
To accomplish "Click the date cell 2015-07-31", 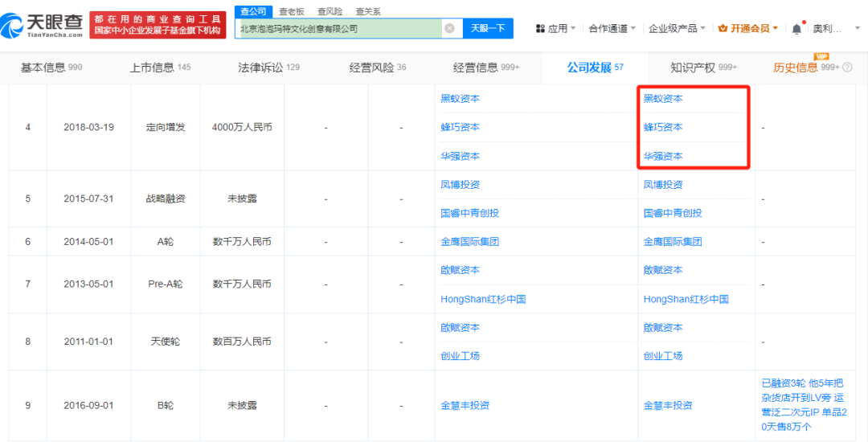I will pyautogui.click(x=88, y=198).
